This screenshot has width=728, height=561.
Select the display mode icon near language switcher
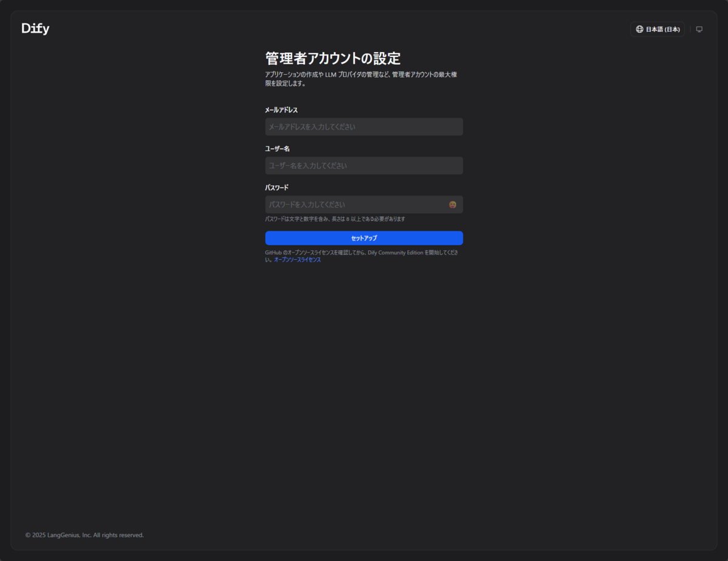pyautogui.click(x=699, y=29)
